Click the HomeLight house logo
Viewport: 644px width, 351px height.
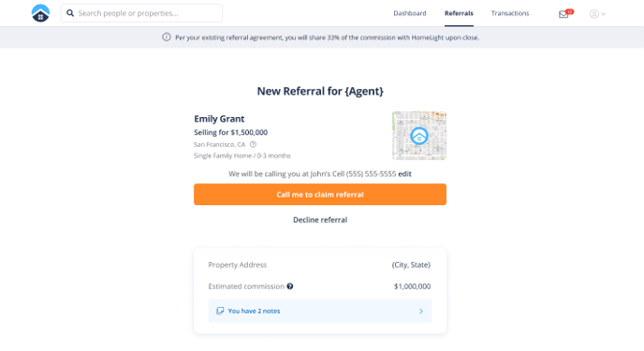[40, 13]
